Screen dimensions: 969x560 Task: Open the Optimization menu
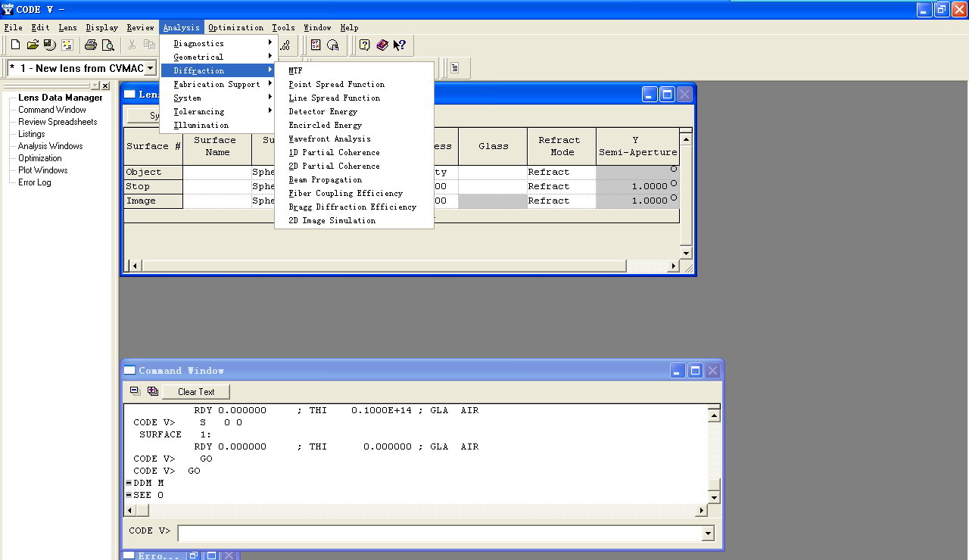tap(236, 27)
